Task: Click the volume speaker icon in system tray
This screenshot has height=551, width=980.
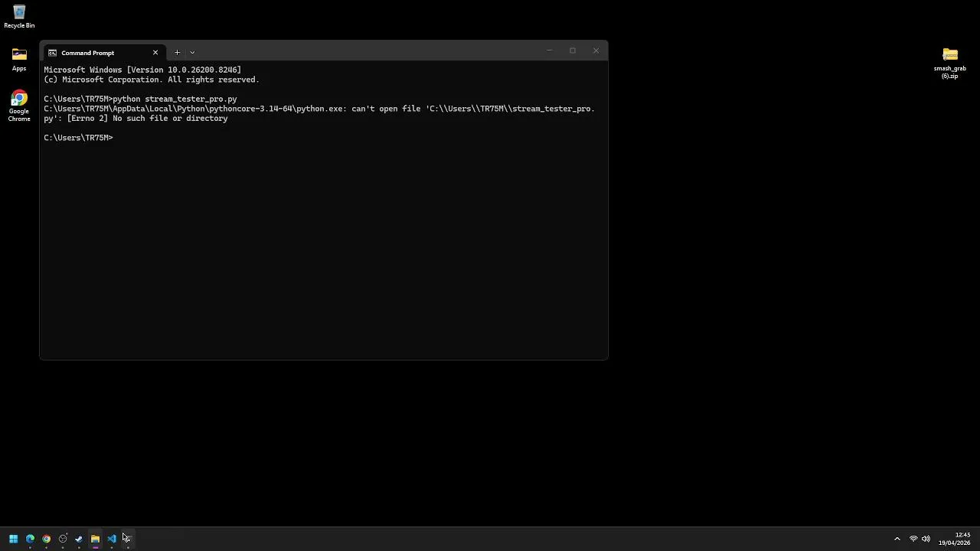Action: pyautogui.click(x=926, y=539)
